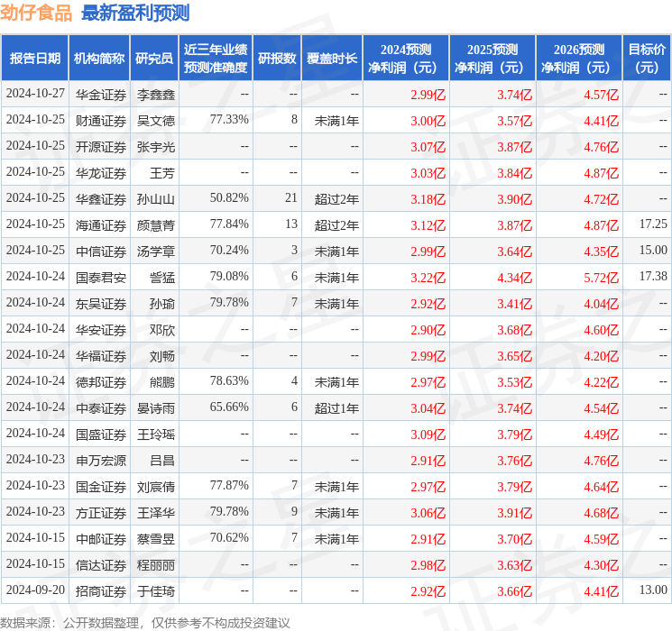This screenshot has height=631, width=672.
Task: Click target price 17.25
Action: [x=653, y=224]
